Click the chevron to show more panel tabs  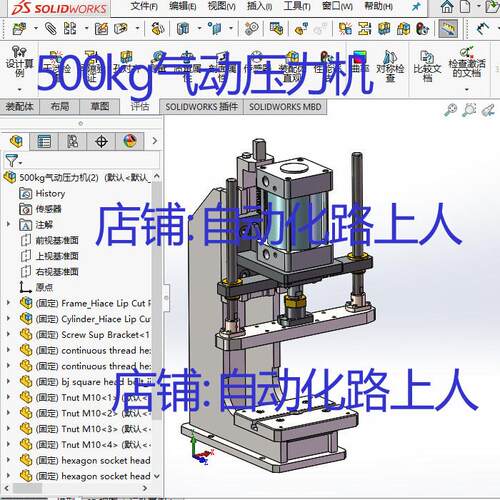tap(154, 141)
